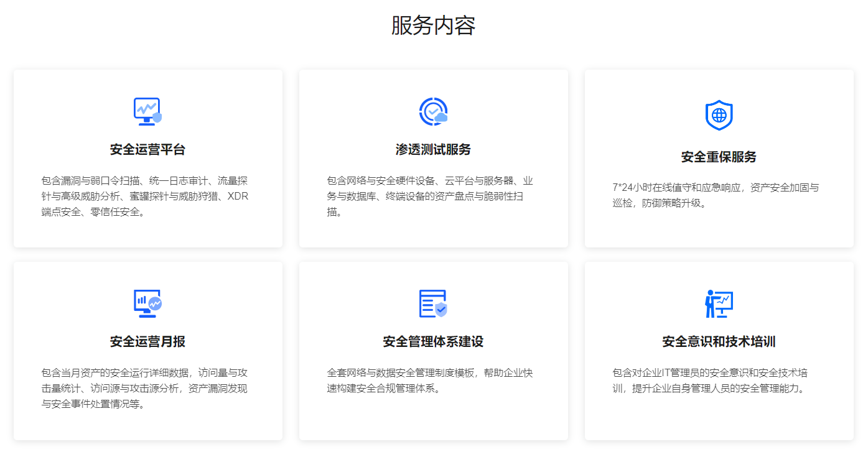This screenshot has height=457, width=868.
Task: Click the 渗透测试服务 description about 资产盘点
Action: pos(429,196)
